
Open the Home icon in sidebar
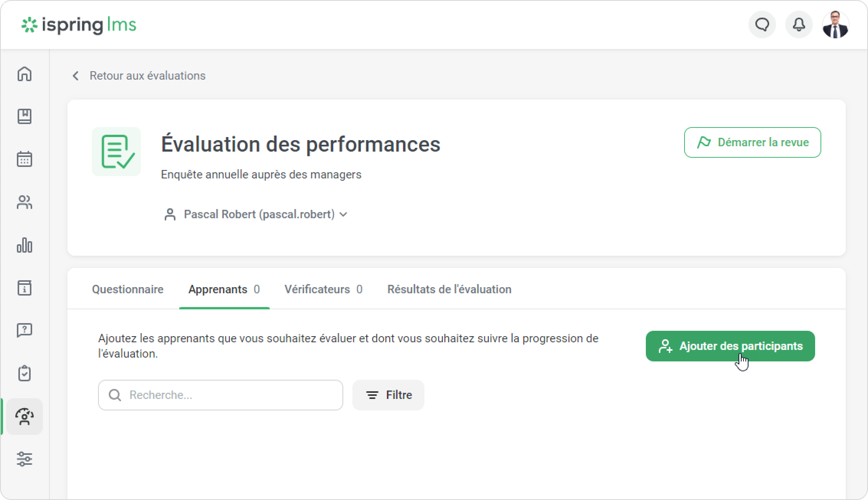(25, 74)
